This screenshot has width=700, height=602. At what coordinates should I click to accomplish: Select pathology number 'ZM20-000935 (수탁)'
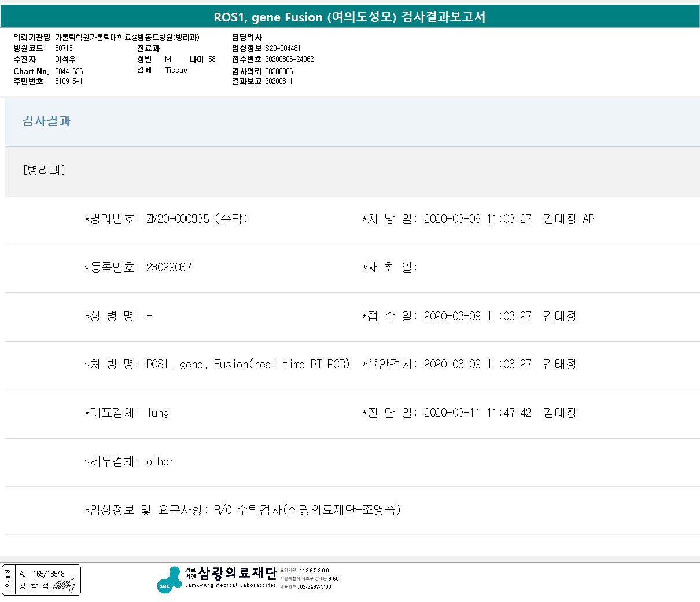[x=197, y=219]
